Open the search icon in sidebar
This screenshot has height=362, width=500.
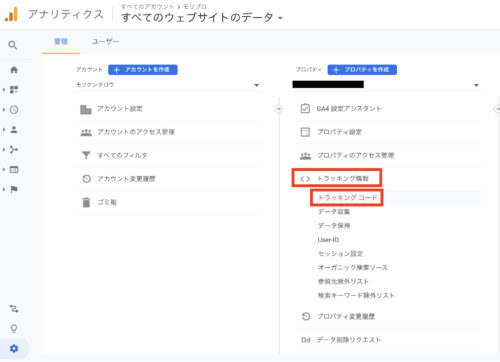coord(13,45)
